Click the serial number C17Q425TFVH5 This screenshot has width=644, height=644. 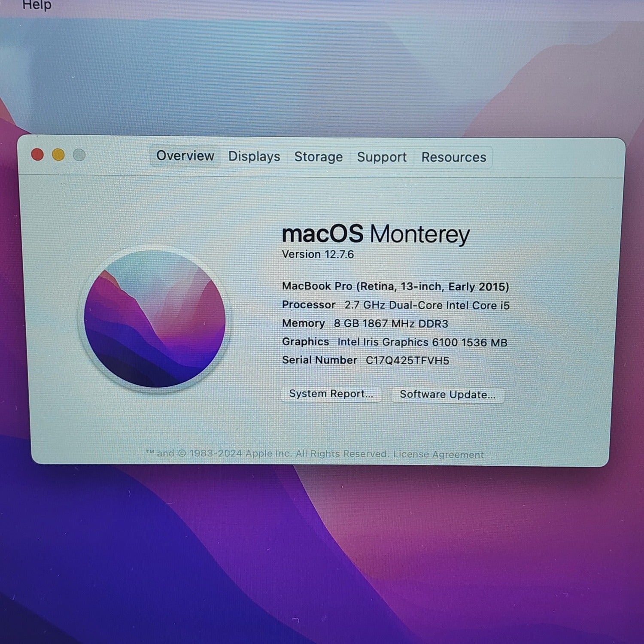tap(407, 361)
